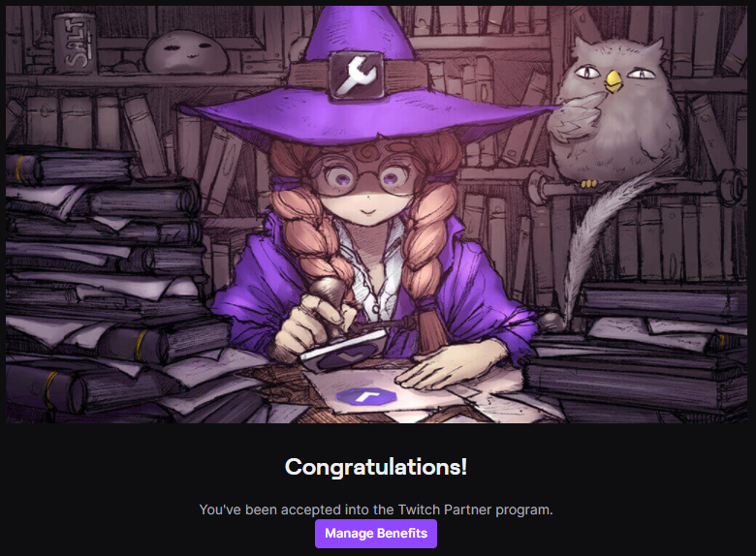This screenshot has width=756, height=556.
Task: Select the SALT jar on the shelf
Action: click(75, 44)
